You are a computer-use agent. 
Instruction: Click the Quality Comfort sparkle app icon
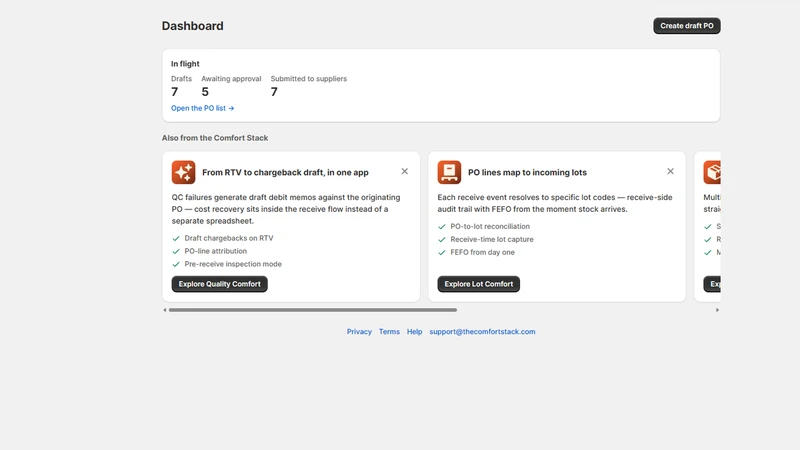[x=183, y=172]
